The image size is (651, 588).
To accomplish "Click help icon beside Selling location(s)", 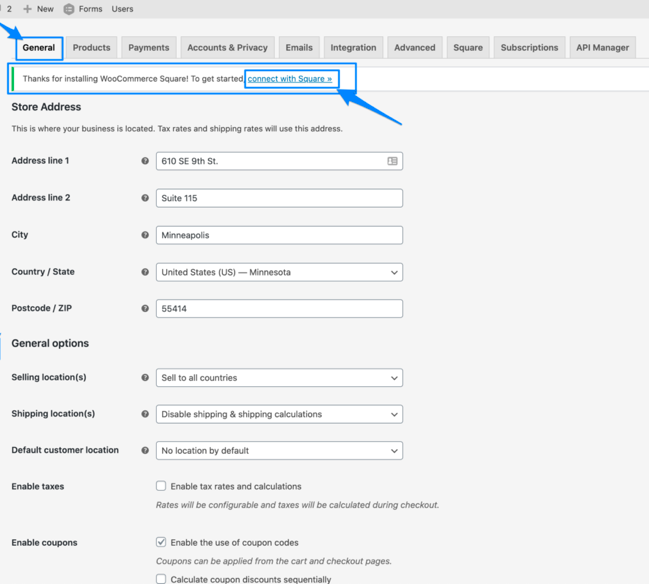I will 145,378.
